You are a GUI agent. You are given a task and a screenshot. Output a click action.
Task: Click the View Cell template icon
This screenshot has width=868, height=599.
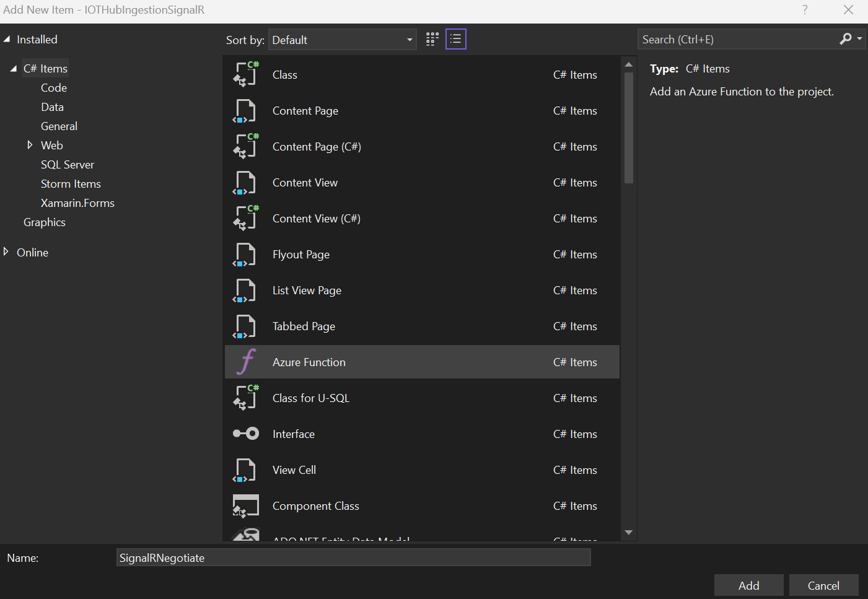coord(244,470)
